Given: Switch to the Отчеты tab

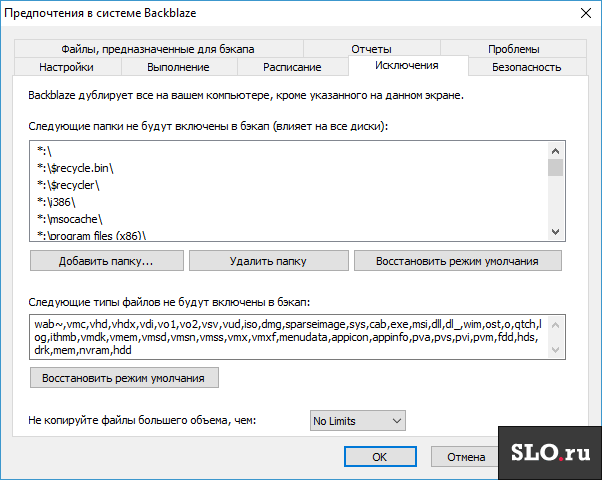Looking at the screenshot, I should click(x=371, y=49).
